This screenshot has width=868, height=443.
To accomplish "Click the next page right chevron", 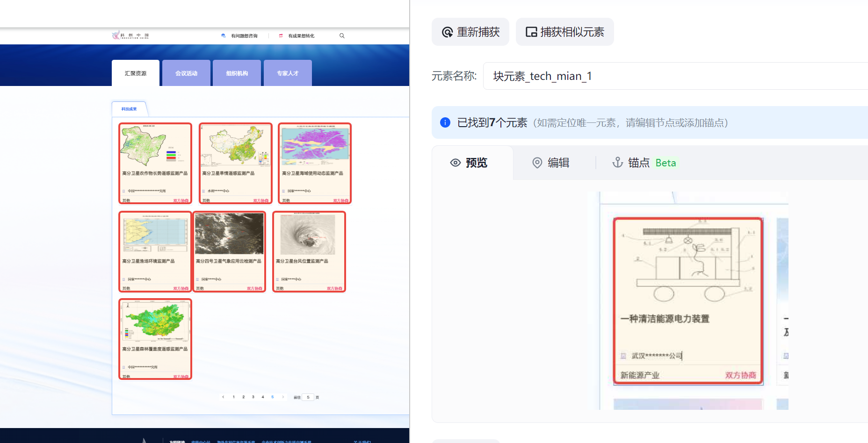I will tap(283, 397).
